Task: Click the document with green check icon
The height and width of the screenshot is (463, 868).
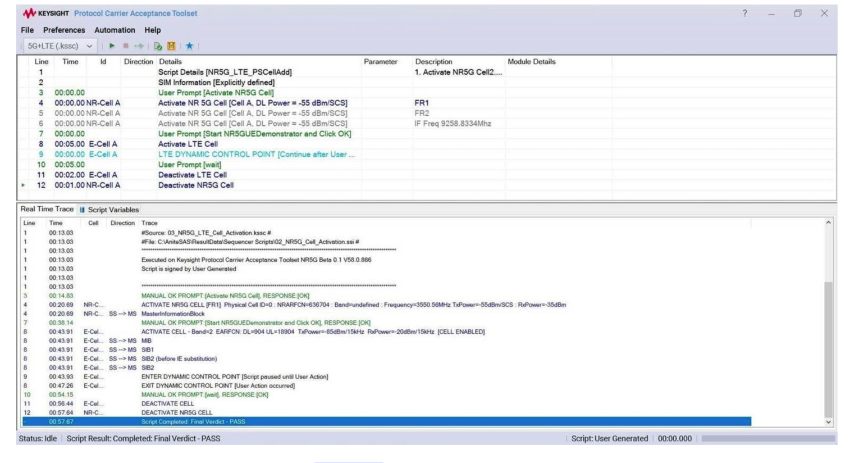Action: pos(158,46)
